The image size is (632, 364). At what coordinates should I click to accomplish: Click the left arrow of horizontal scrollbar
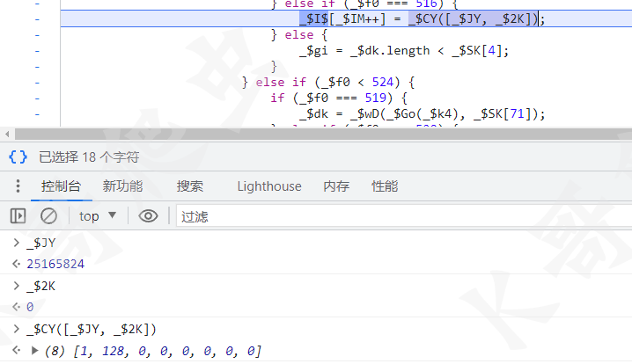coord(7,134)
